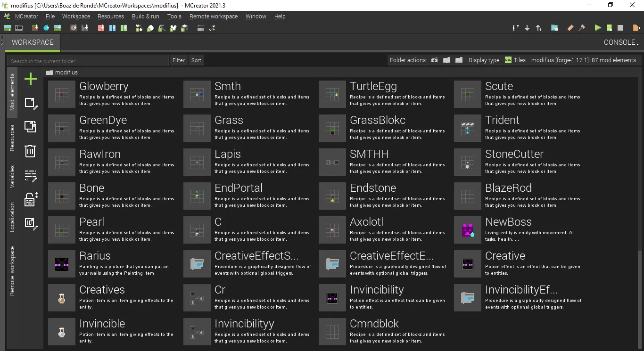Screen dimensions: 644x351
Task: Switch to the CONSOLE tab
Action: pos(621,42)
